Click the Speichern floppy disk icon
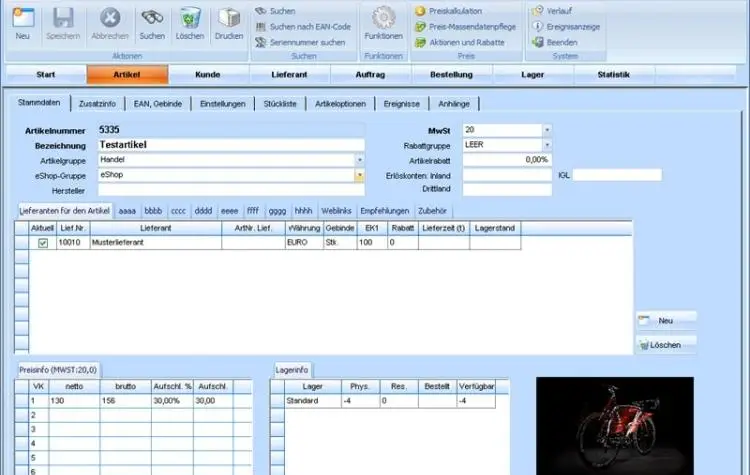The height and width of the screenshot is (475, 750). tap(63, 18)
